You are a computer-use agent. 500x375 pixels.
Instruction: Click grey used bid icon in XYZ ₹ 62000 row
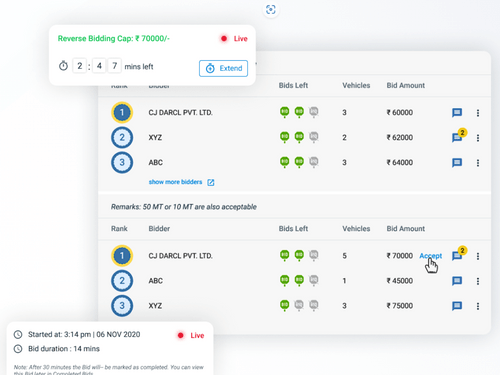(x=314, y=137)
